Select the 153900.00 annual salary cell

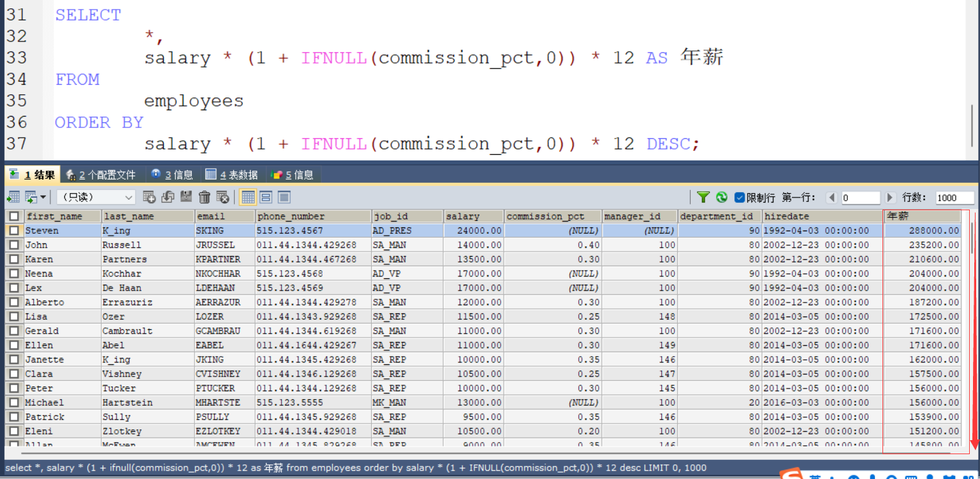pos(922,417)
